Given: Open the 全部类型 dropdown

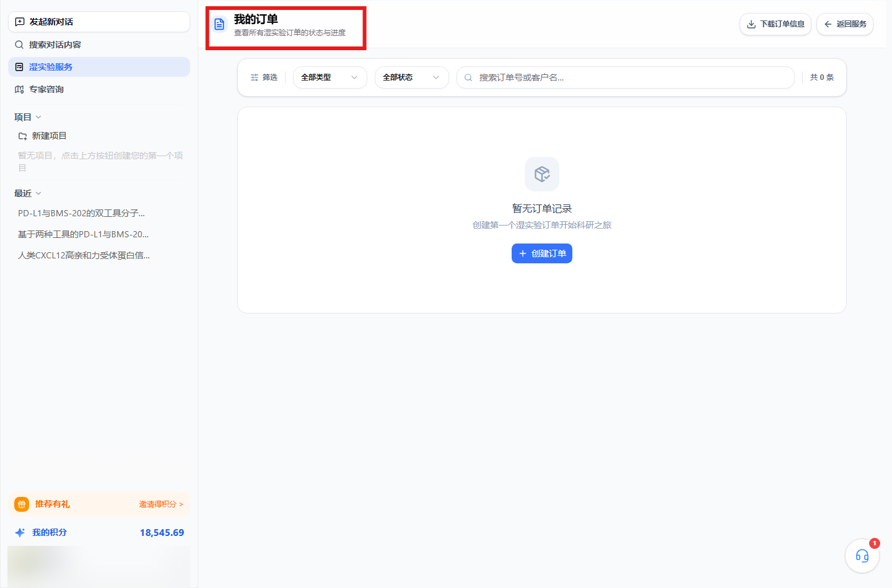Looking at the screenshot, I should point(330,77).
